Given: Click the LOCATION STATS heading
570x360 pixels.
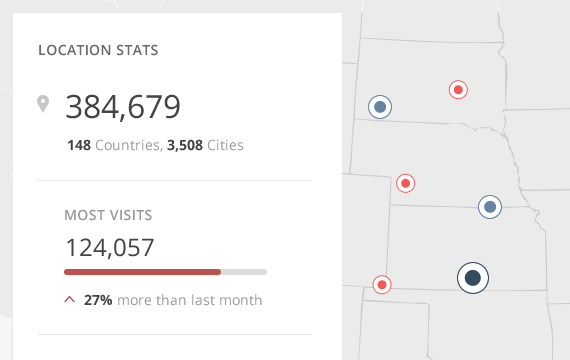Looking at the screenshot, I should 98,50.
